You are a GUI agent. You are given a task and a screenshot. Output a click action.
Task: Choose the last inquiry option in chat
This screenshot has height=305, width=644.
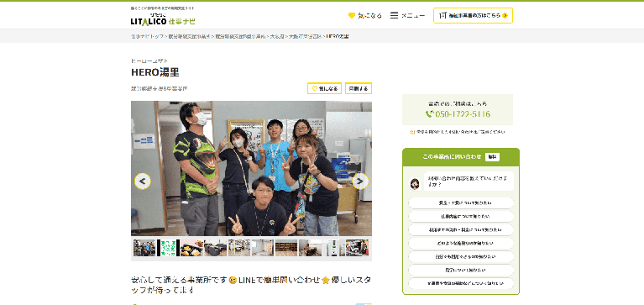pos(461,283)
